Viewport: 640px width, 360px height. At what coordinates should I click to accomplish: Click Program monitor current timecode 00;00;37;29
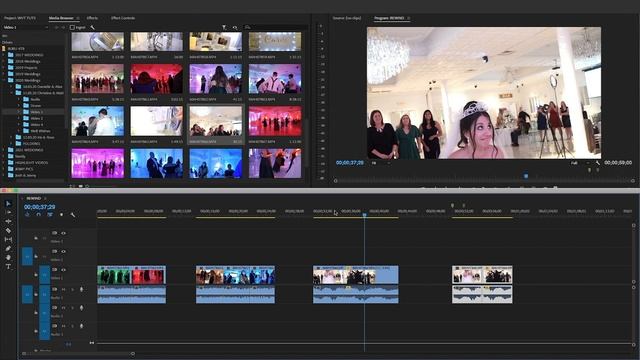tap(349, 162)
